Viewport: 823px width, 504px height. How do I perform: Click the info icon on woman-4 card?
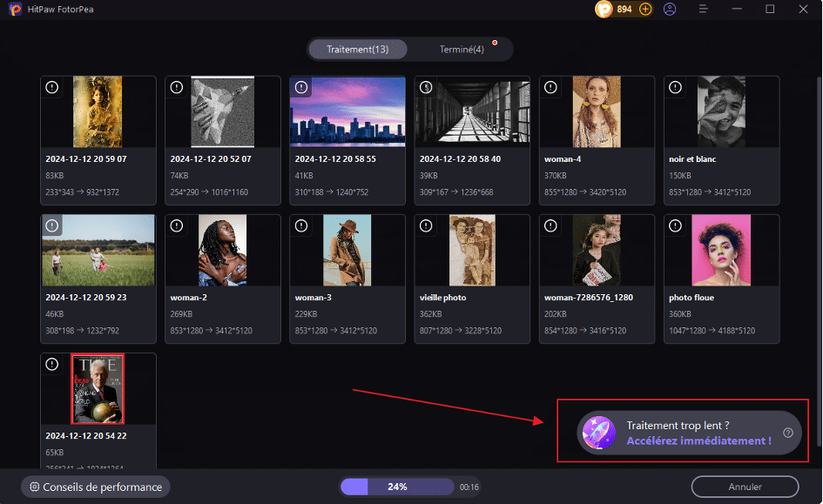[x=550, y=87]
